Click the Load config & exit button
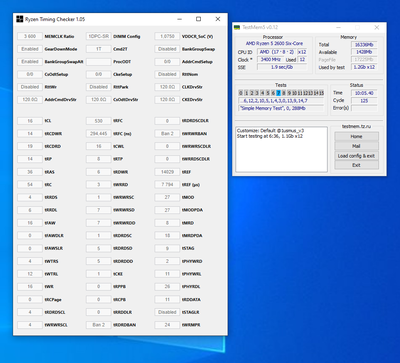This screenshot has width=400, height=363. [x=356, y=156]
